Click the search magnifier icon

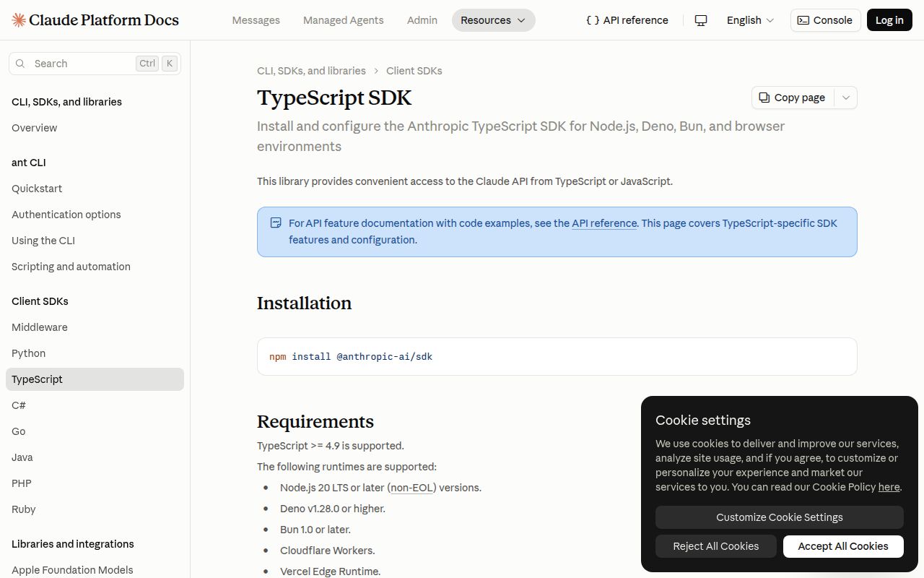21,64
